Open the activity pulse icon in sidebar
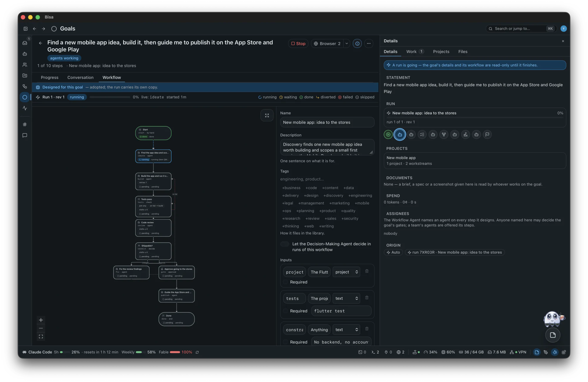This screenshot has width=588, height=382. point(25,108)
